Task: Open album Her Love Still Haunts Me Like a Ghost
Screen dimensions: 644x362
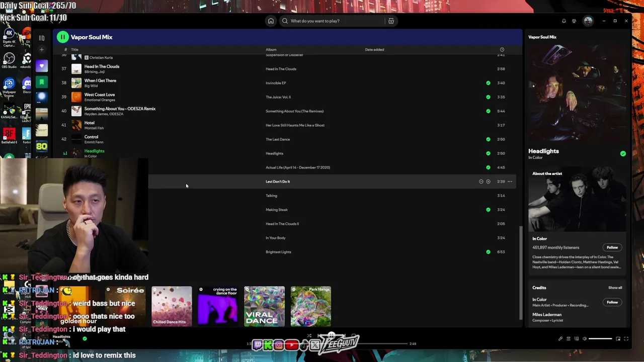Action: coord(295,125)
